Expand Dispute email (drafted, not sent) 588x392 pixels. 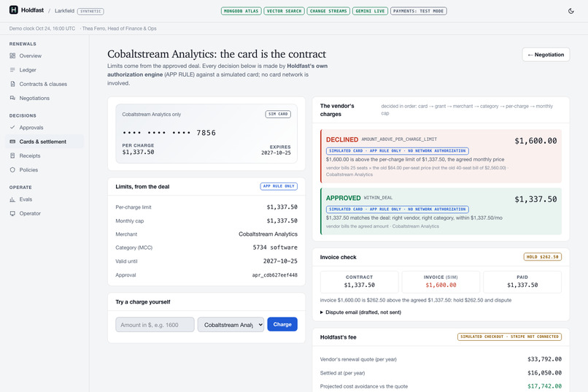click(360, 312)
